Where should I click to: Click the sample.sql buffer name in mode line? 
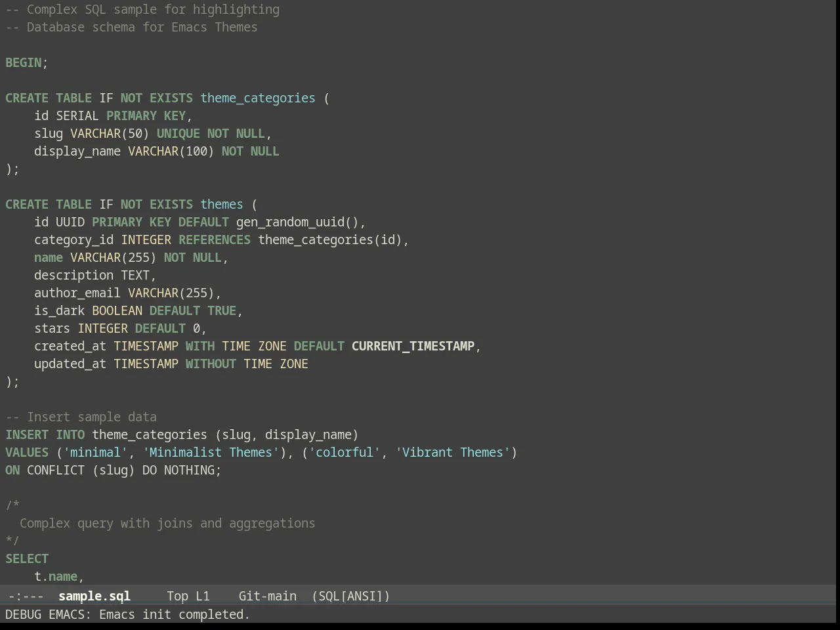click(94, 596)
